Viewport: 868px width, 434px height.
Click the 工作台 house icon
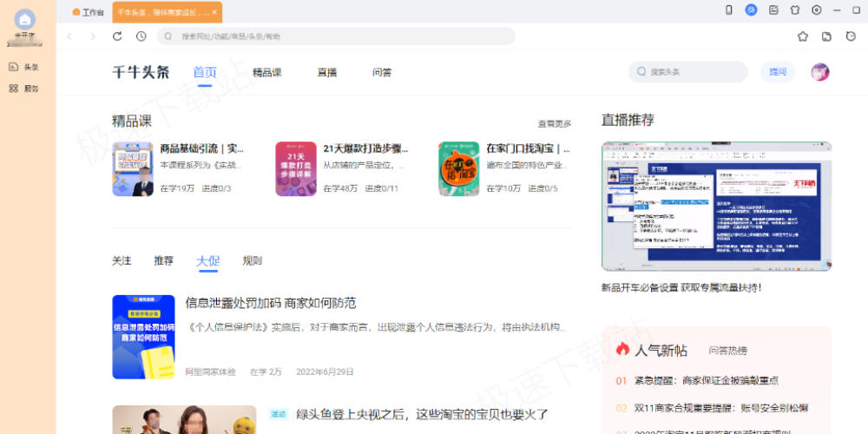[76, 11]
